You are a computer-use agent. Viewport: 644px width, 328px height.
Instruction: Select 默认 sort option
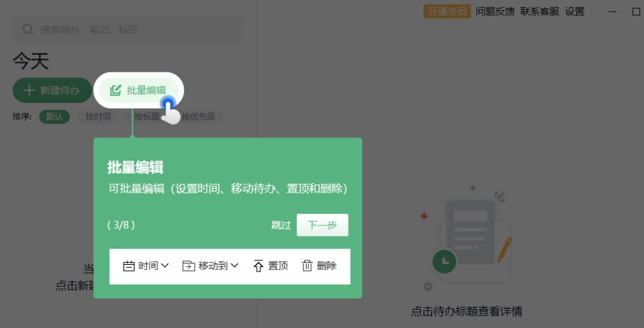(54, 117)
